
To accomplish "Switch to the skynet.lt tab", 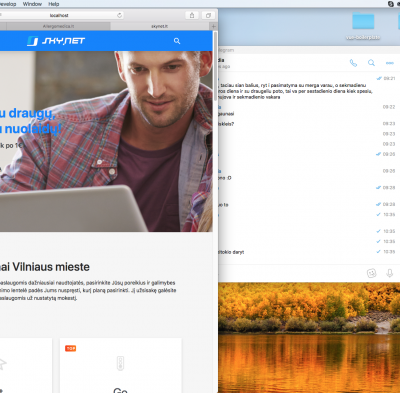I will tap(160, 26).
